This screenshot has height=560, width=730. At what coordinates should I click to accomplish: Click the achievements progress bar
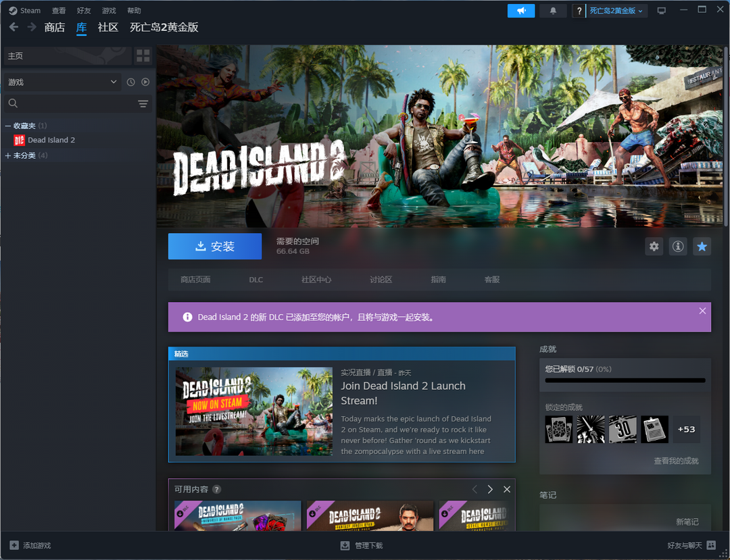tap(625, 380)
